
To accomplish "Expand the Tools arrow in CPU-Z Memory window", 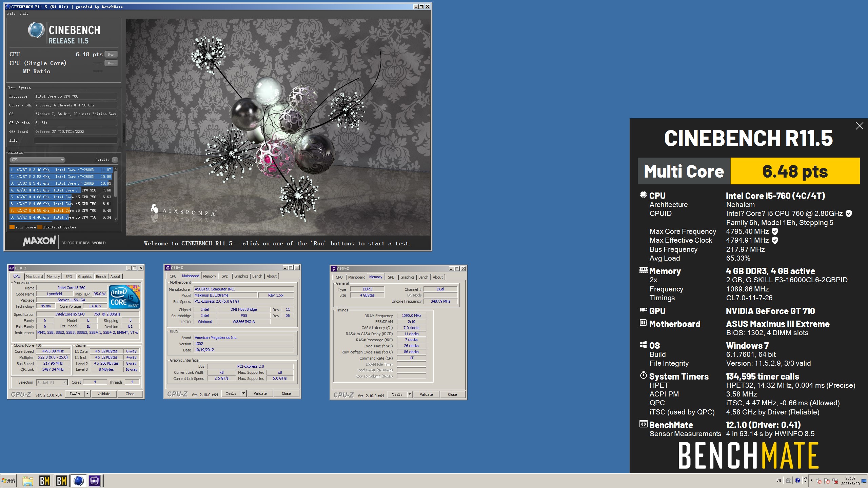I will pyautogui.click(x=410, y=394).
